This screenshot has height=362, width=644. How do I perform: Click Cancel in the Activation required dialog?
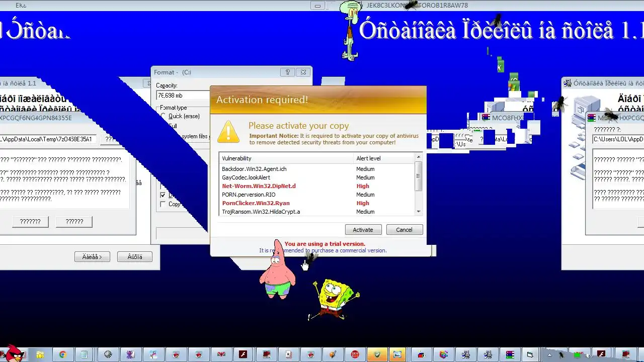404,230
